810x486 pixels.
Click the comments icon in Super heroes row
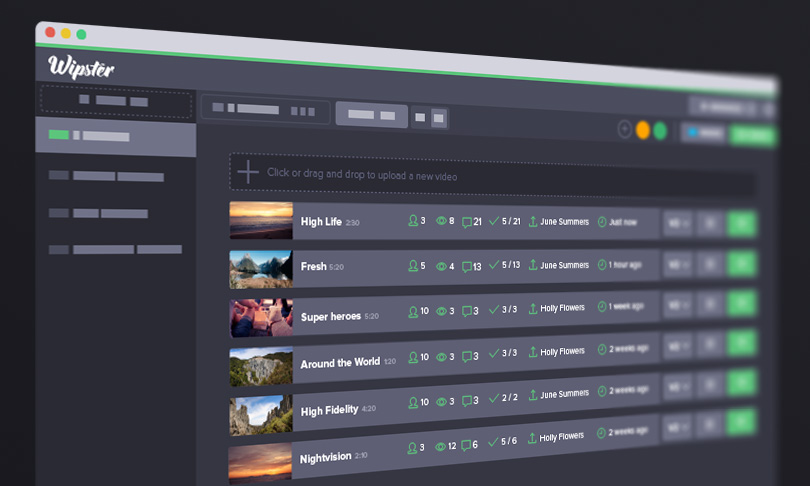(x=466, y=311)
